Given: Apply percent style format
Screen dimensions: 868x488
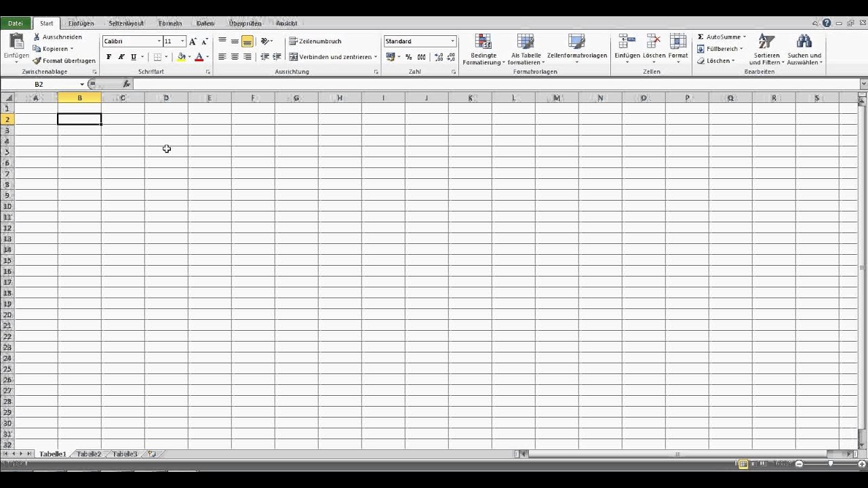Looking at the screenshot, I should click(x=408, y=57).
